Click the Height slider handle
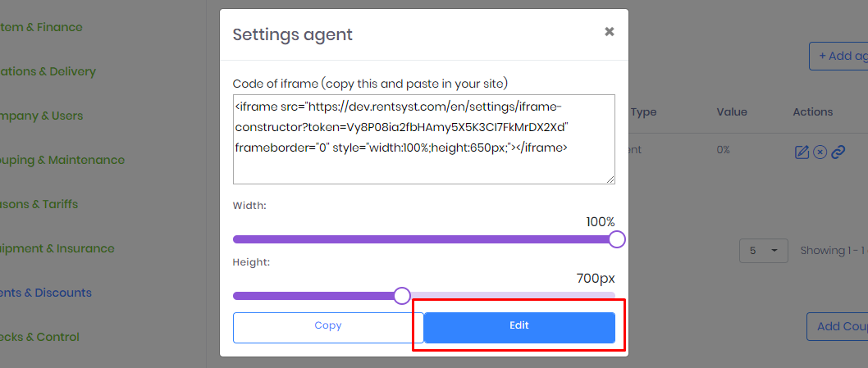This screenshot has height=368, width=868. tap(402, 296)
